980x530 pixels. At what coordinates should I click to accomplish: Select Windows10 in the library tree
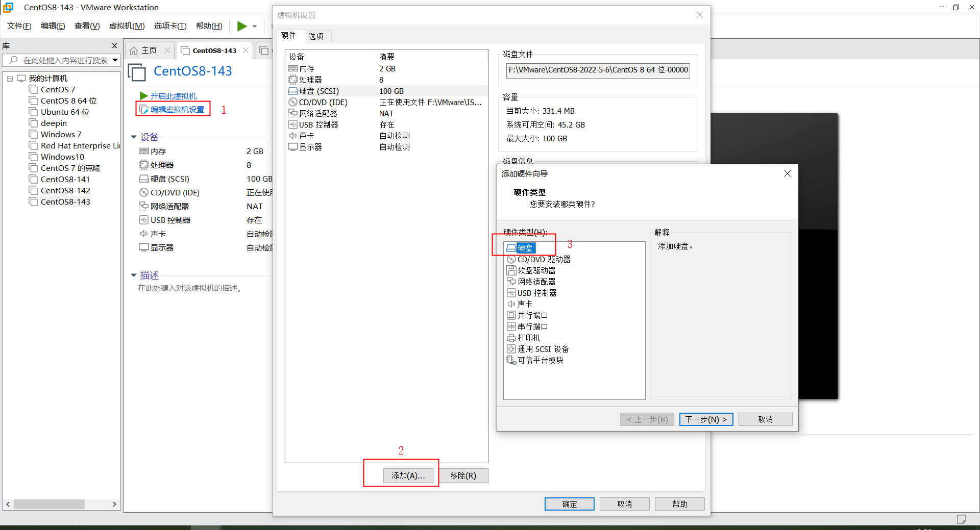[62, 157]
